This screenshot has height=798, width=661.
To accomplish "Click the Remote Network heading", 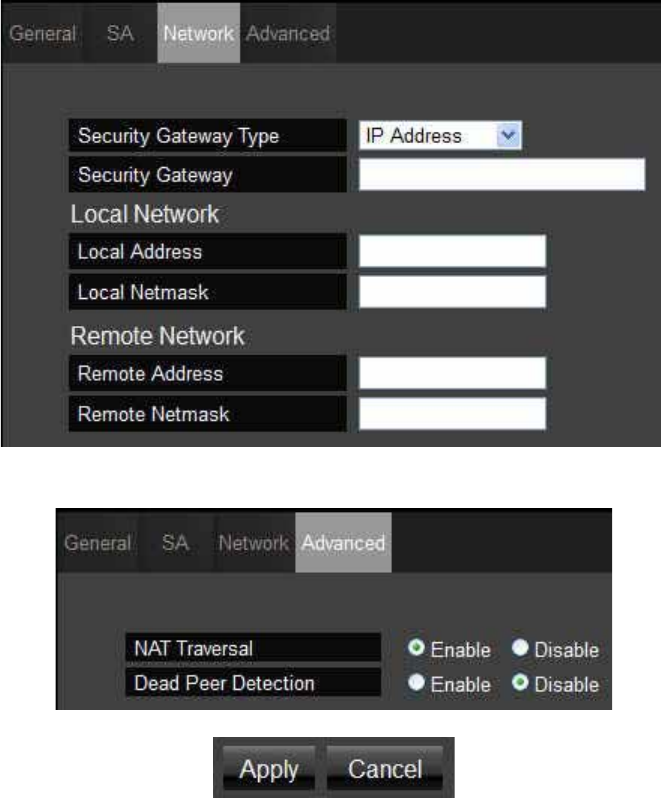I will 158,336.
